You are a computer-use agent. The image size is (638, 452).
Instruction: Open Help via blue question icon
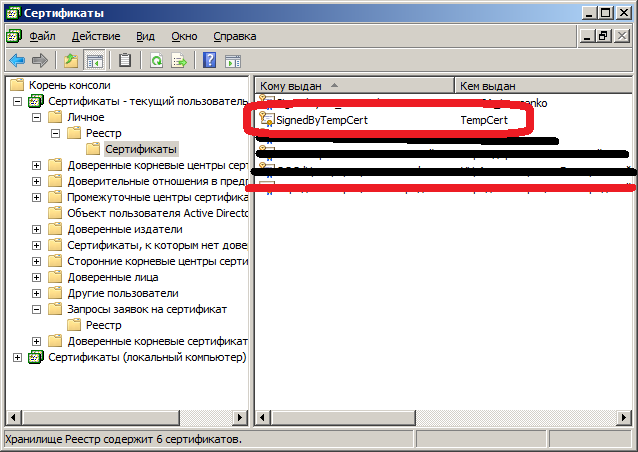pos(210,61)
